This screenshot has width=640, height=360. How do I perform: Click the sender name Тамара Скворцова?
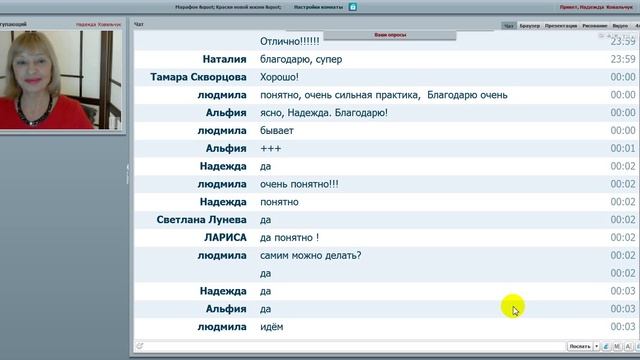[x=198, y=77]
